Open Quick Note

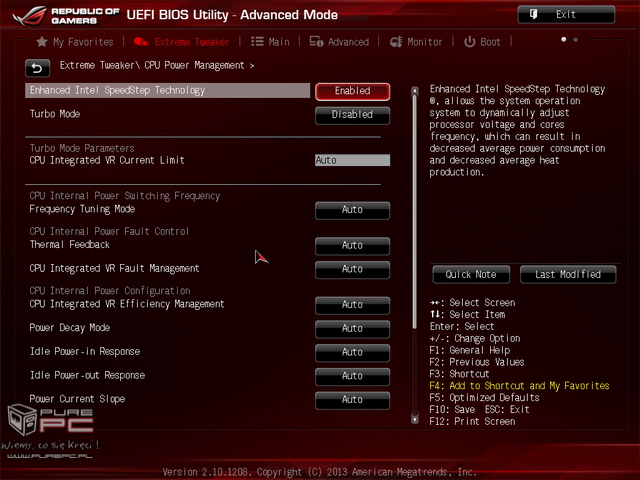click(x=471, y=274)
